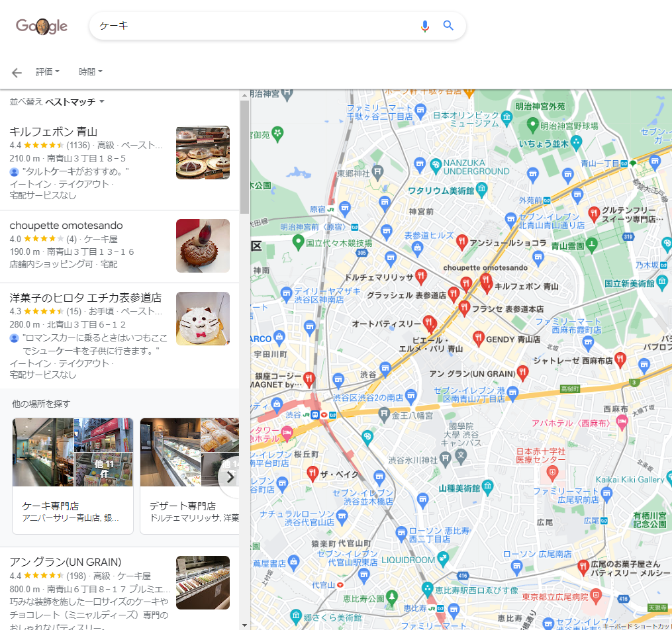The height and width of the screenshot is (630, 672).
Task: Click the フランセ 表参道本店 map pin
Action: point(463,308)
